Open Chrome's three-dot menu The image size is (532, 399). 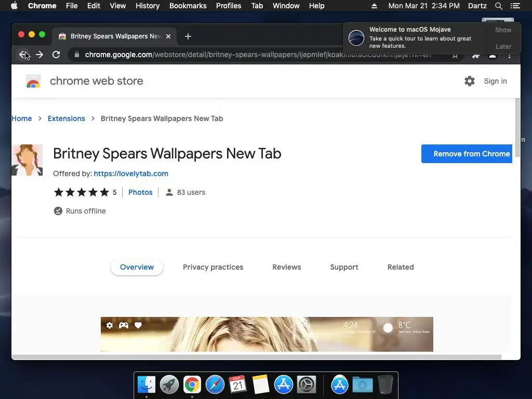click(x=509, y=56)
